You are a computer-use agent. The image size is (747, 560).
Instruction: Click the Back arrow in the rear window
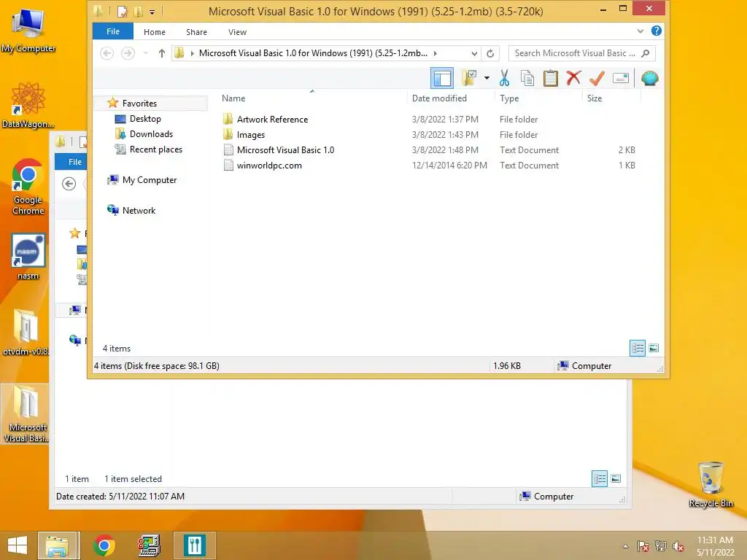69,184
